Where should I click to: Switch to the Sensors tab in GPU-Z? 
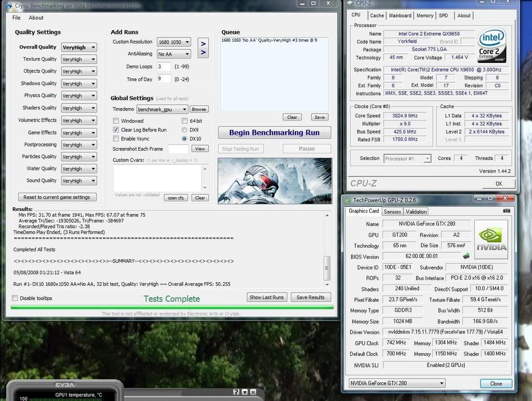pos(392,211)
